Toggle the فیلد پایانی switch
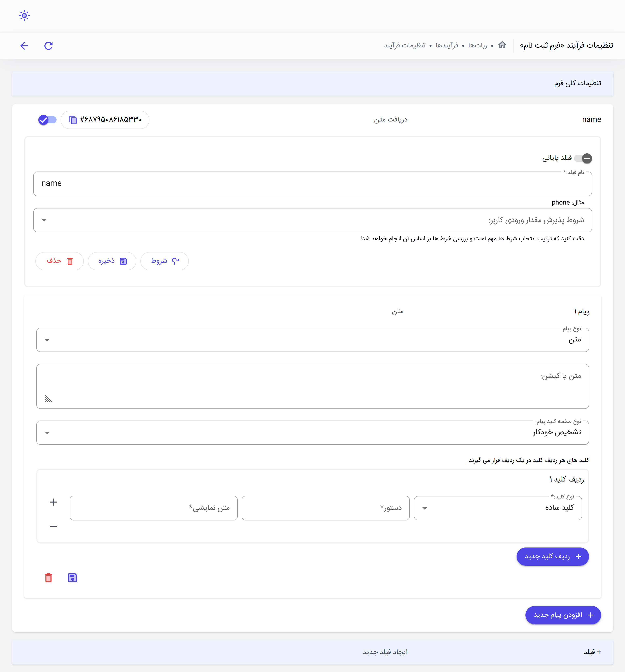625x672 pixels. coord(583,158)
